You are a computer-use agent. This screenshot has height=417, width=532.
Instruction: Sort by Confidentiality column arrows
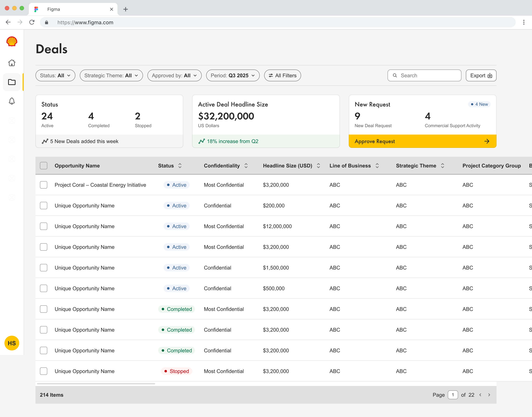click(246, 166)
